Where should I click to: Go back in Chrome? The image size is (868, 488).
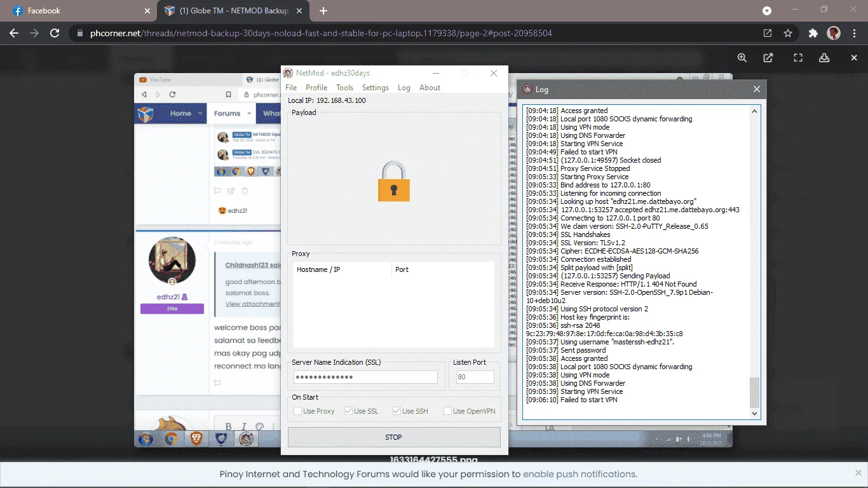(14, 33)
